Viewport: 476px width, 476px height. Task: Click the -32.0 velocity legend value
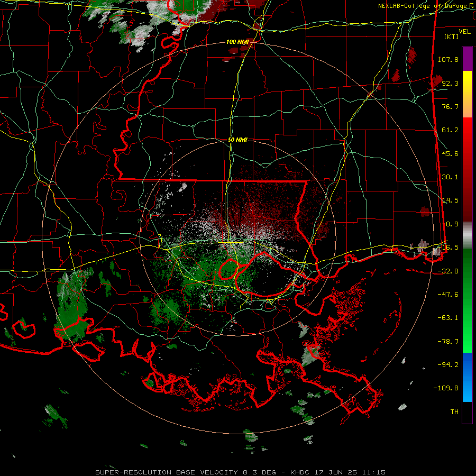[448, 271]
